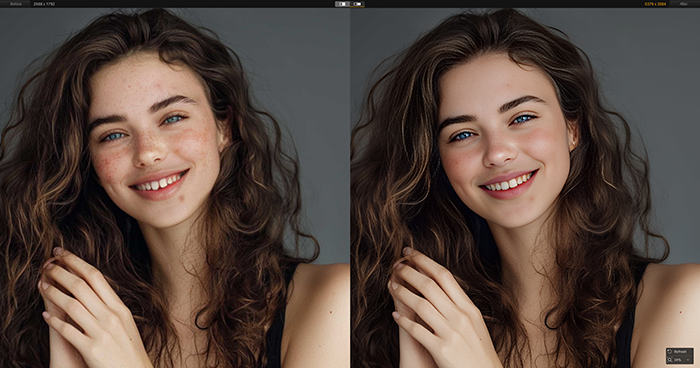Select the Before preview image pane
The width and height of the screenshot is (700, 368).
[x=175, y=188]
